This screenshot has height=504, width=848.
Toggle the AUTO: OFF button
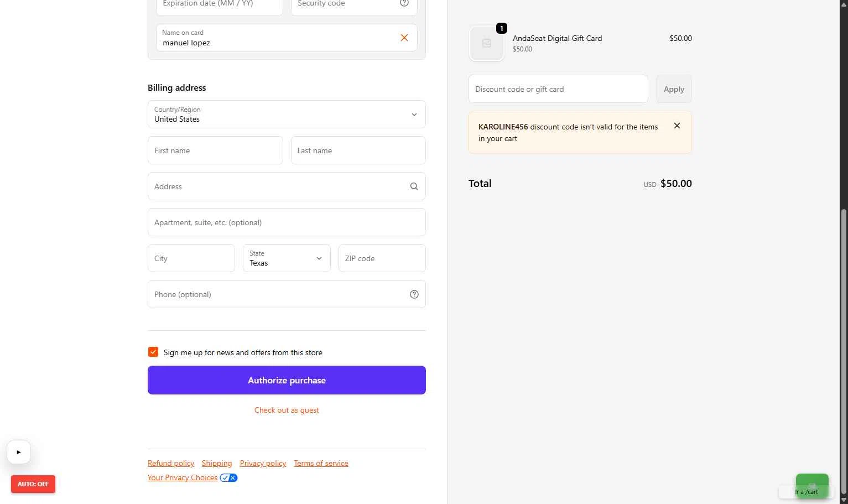pos(33,484)
